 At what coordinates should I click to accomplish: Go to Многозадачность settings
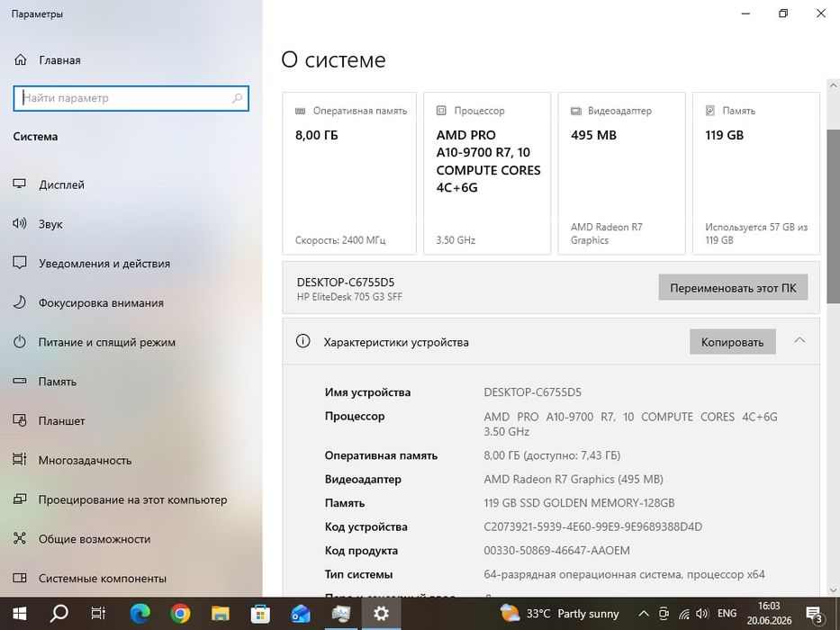click(x=85, y=460)
